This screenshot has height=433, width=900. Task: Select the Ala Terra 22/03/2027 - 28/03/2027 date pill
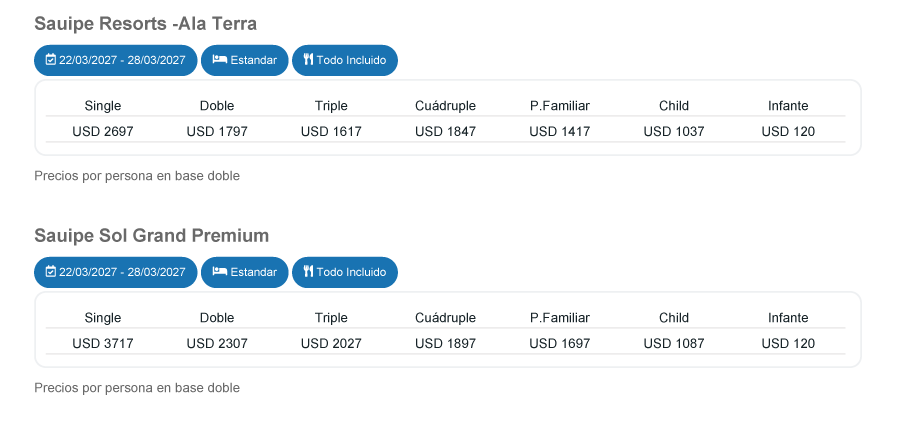pos(115,60)
